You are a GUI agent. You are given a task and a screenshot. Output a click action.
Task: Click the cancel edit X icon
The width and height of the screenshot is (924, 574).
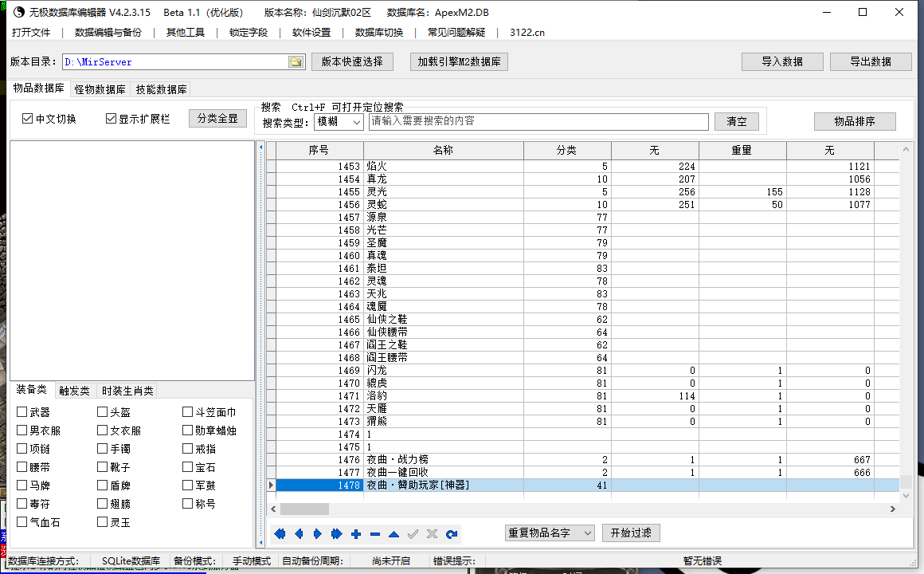(x=432, y=534)
